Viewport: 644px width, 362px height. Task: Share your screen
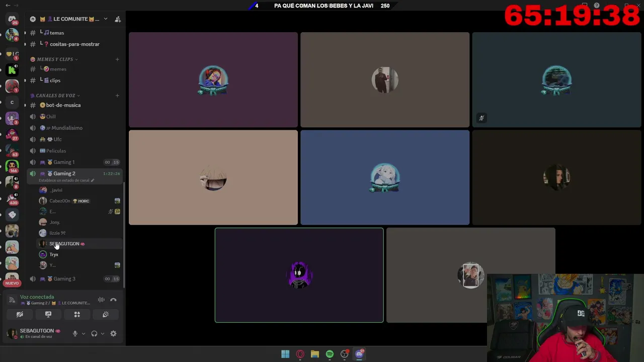(x=48, y=314)
